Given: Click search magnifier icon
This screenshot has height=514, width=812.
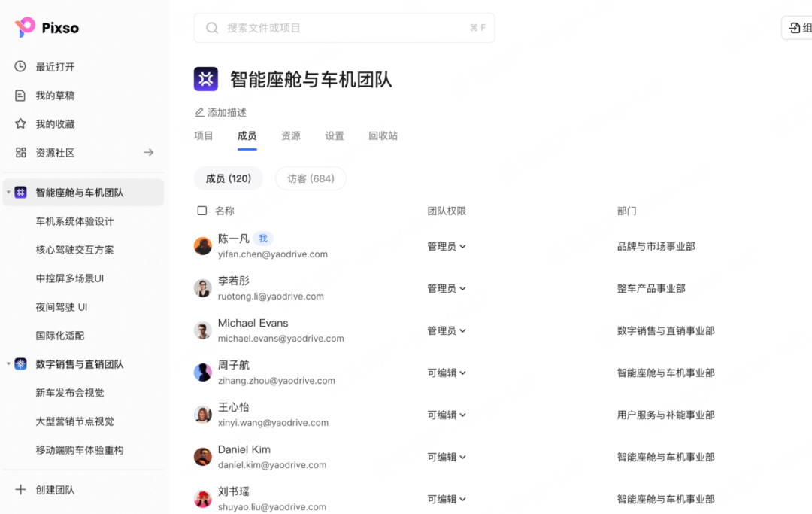Looking at the screenshot, I should (x=212, y=28).
